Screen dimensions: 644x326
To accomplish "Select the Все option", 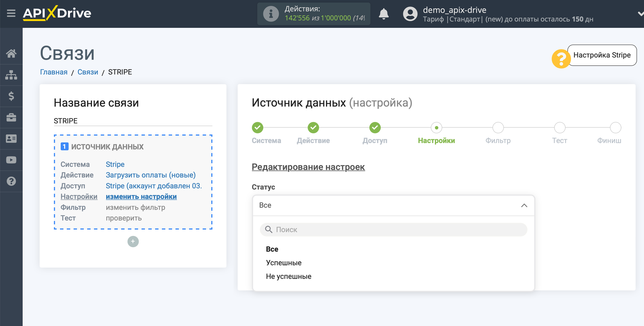I will [x=272, y=249].
